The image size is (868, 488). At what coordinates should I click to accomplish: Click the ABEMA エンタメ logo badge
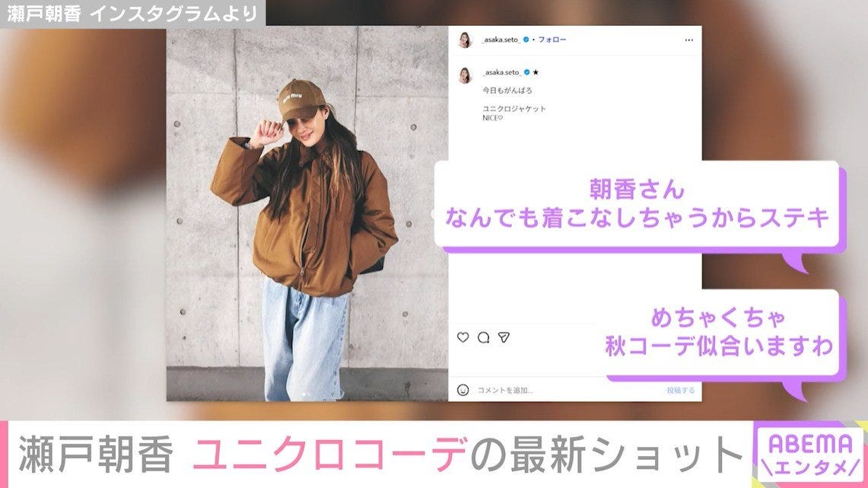809,455
